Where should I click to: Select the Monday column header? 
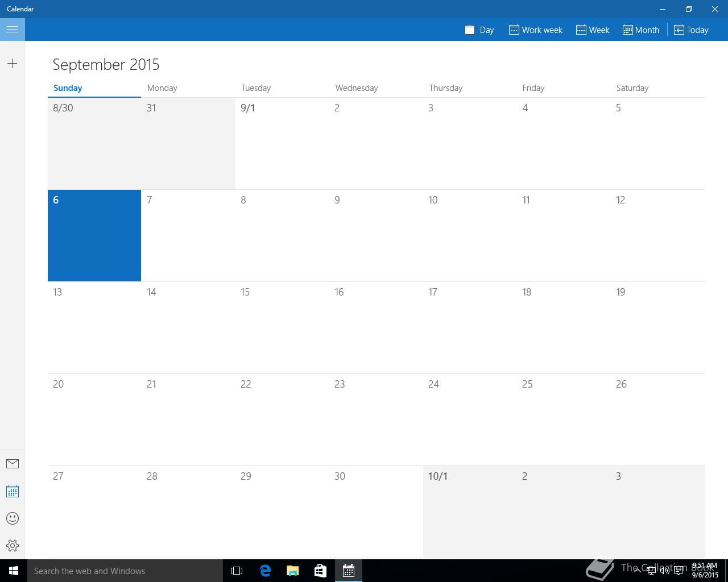pyautogui.click(x=162, y=88)
